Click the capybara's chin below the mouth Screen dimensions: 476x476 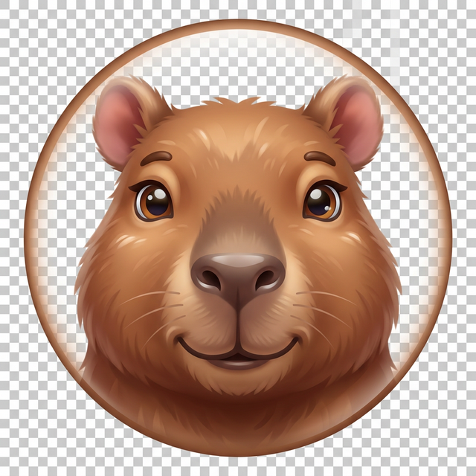pos(238,383)
